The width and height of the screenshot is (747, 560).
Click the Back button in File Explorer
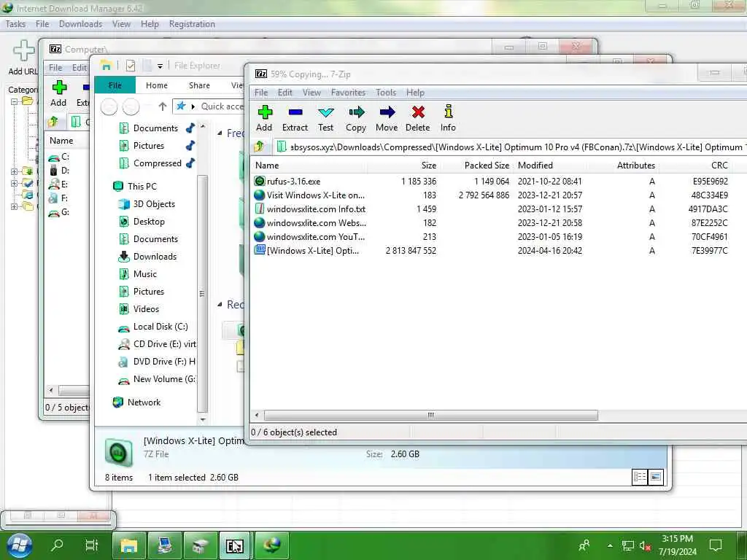(109, 106)
